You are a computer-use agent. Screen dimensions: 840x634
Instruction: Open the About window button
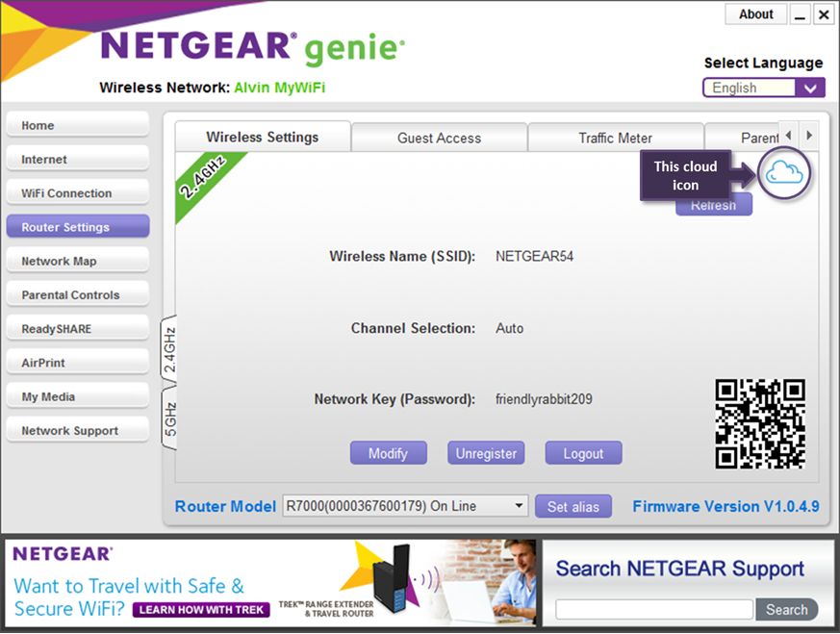click(x=756, y=14)
